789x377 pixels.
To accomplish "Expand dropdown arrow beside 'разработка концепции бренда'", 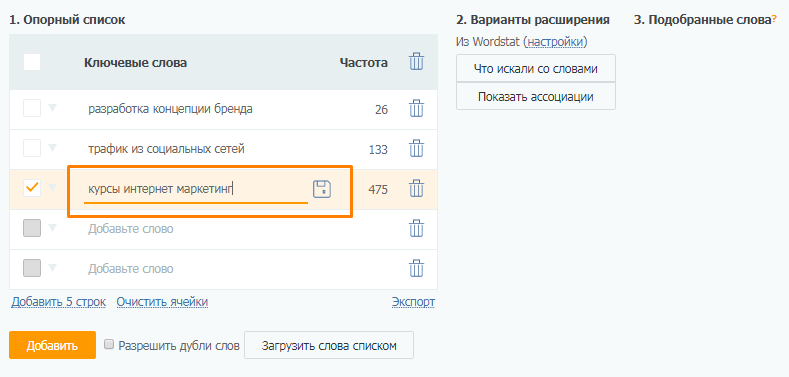I will pyautogui.click(x=53, y=107).
